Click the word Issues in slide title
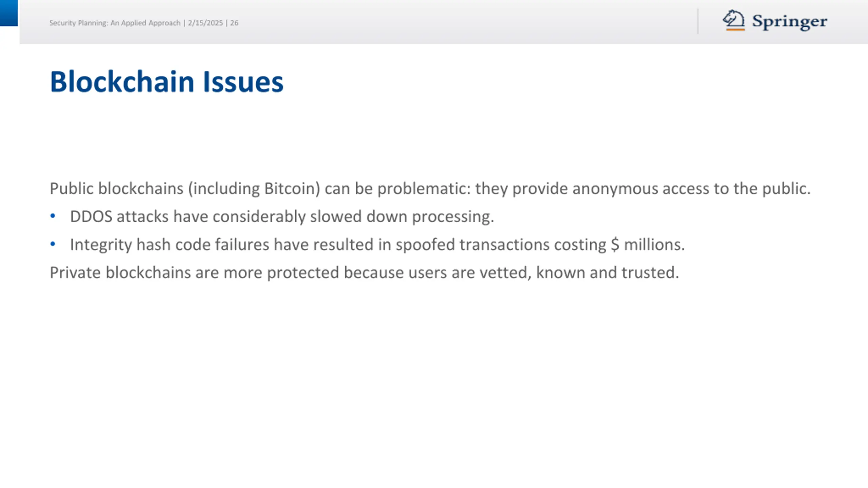 tap(243, 82)
